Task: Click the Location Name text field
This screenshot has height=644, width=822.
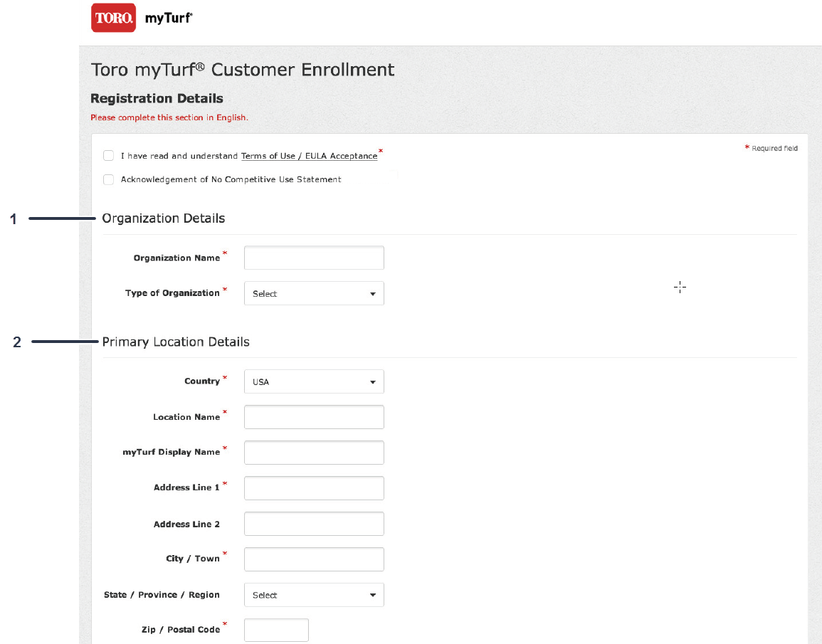Action: [x=314, y=417]
